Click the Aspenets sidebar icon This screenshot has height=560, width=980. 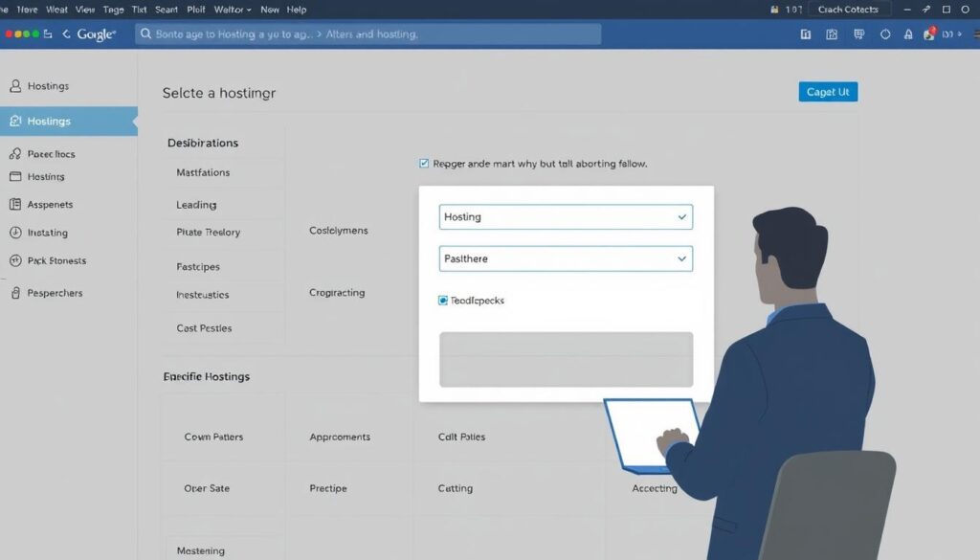15,205
